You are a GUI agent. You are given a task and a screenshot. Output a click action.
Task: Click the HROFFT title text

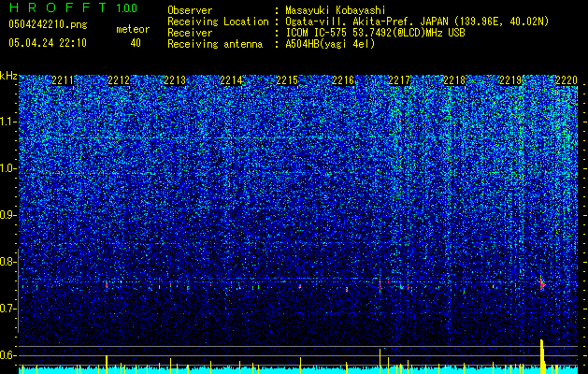[58, 7]
